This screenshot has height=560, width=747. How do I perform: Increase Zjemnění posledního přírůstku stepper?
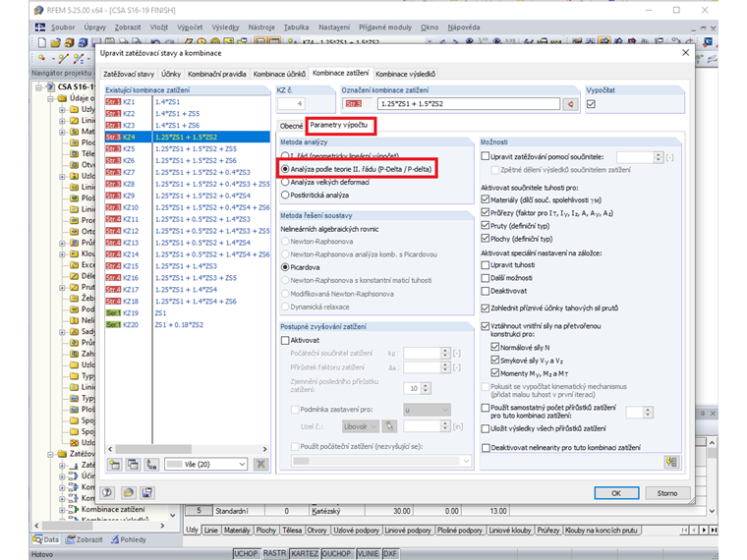tap(426, 386)
